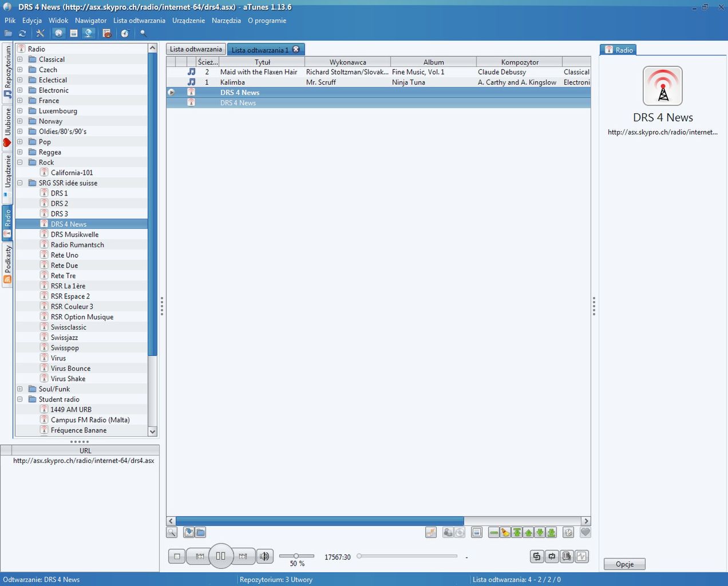728x586 pixels.
Task: Click the statistics chart toolbar icon
Action: [106, 34]
